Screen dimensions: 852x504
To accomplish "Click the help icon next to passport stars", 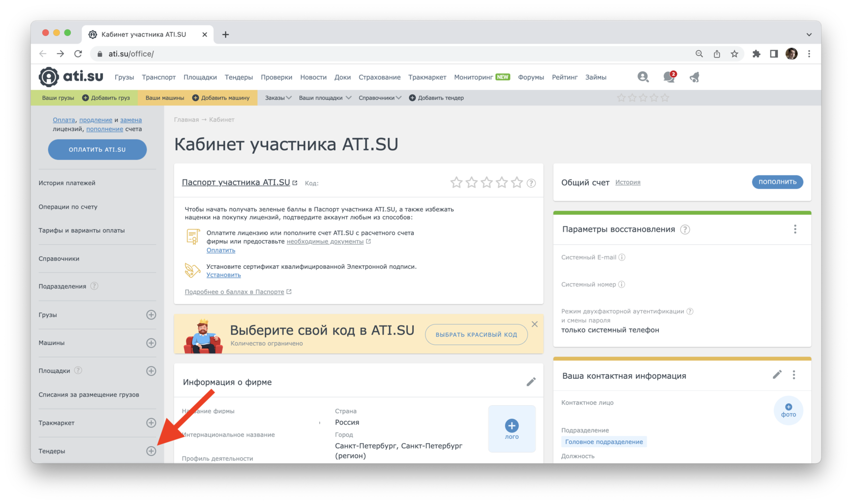I will click(x=531, y=183).
